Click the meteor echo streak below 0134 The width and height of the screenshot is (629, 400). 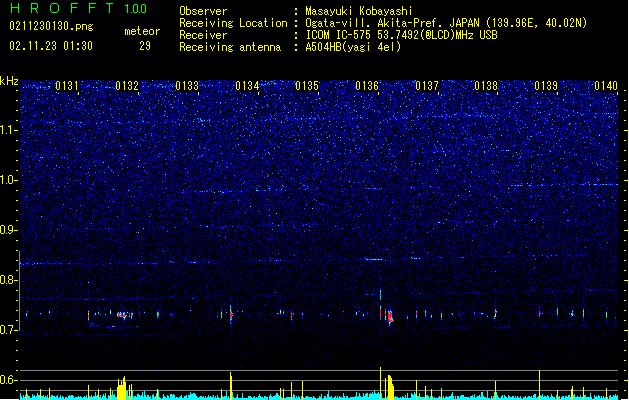[231, 314]
